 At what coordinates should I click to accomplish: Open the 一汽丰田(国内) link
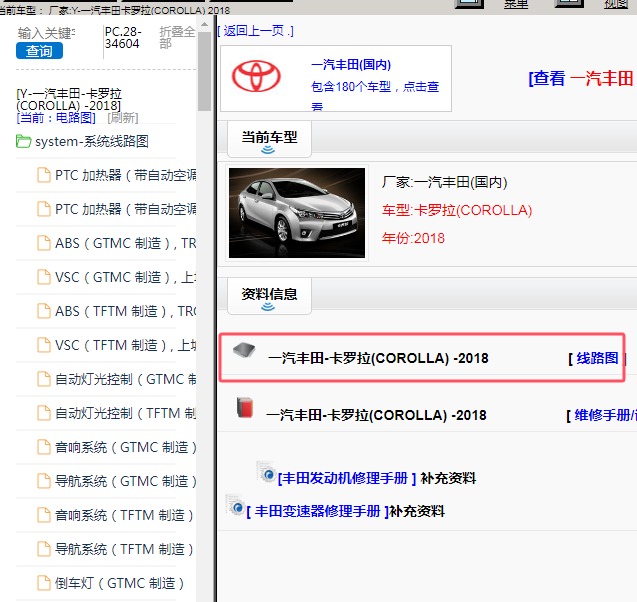351,65
